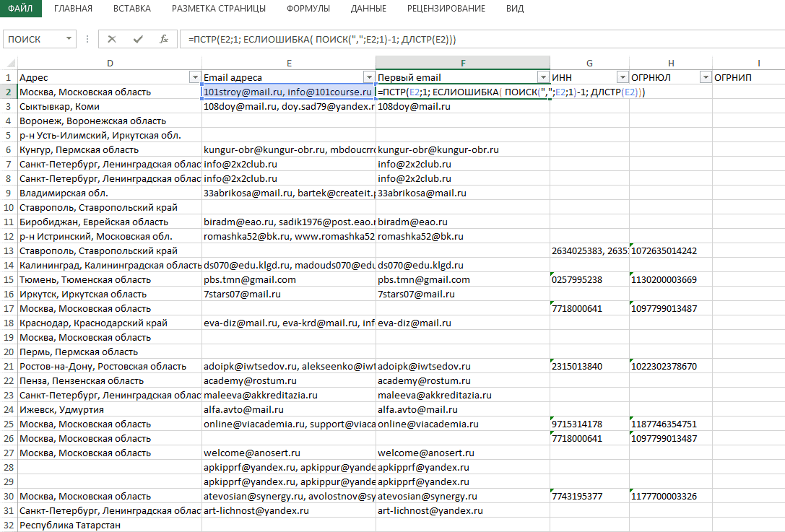Select cell 108doy@mail.ru in Первый email column

(463, 107)
